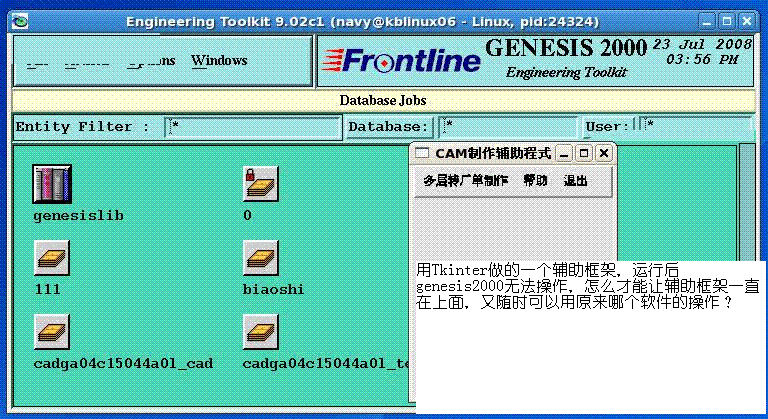Image resolution: width=768 pixels, height=419 pixels.
Task: Maximize the Engineering Toolkit window
Action: click(x=727, y=22)
